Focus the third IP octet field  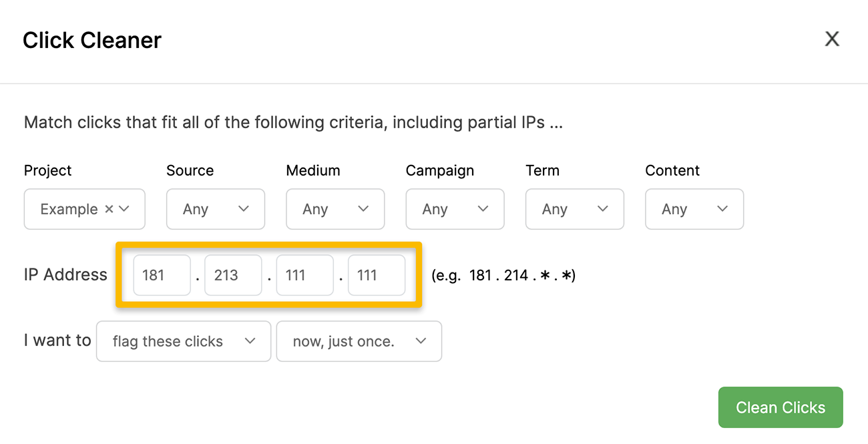pos(304,275)
